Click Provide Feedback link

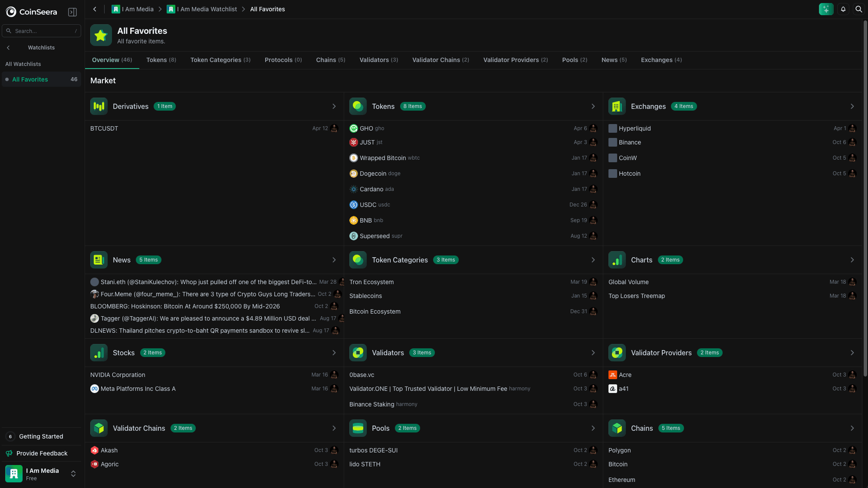[x=42, y=453]
